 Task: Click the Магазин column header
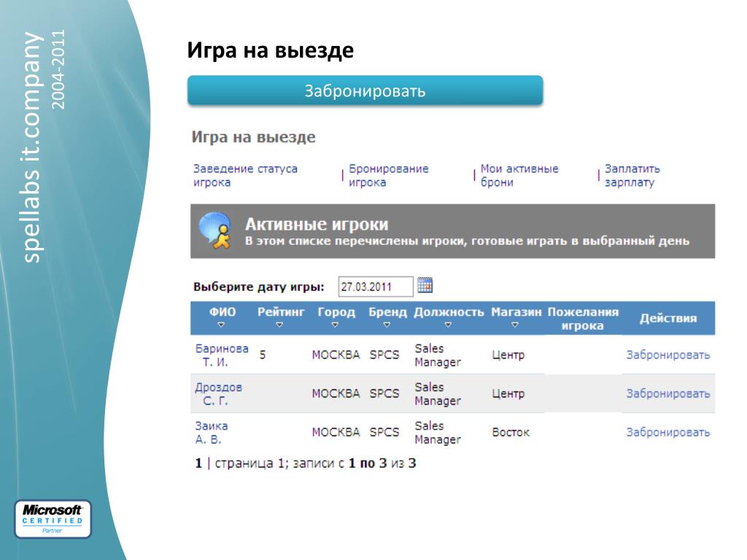pos(516,312)
